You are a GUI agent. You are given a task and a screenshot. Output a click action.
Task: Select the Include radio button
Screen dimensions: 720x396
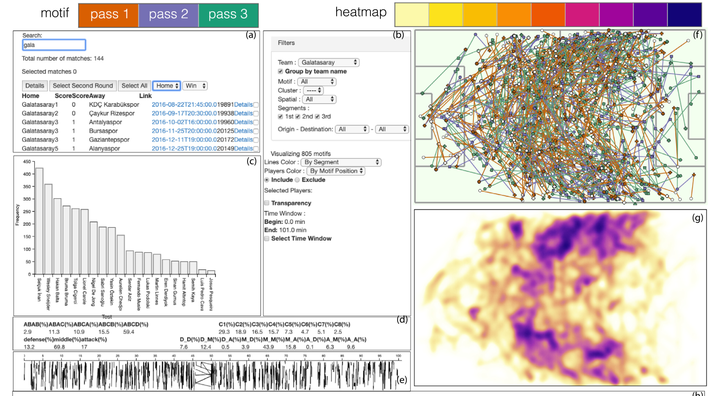click(267, 180)
